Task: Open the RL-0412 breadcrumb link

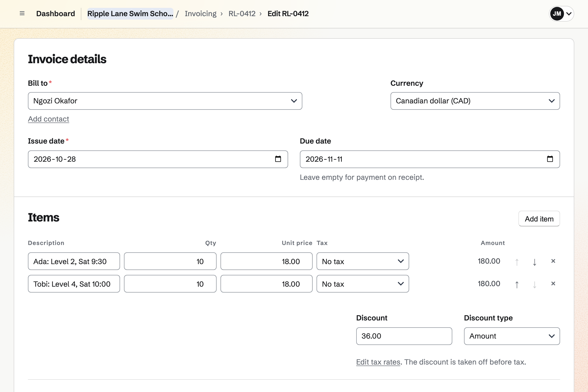Action: click(x=242, y=13)
